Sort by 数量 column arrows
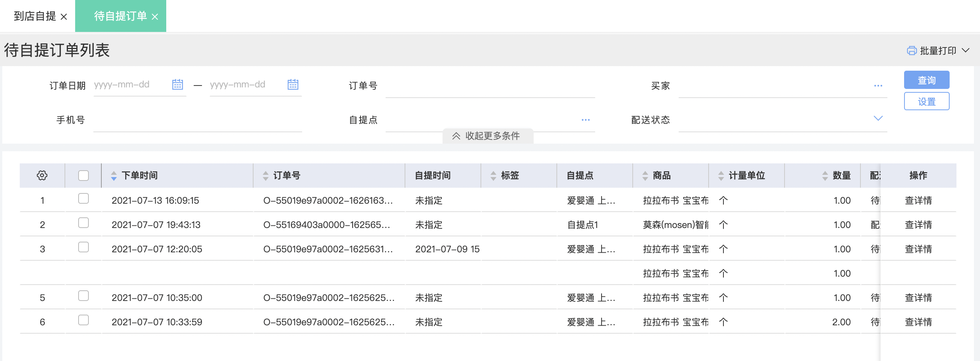 click(825, 176)
